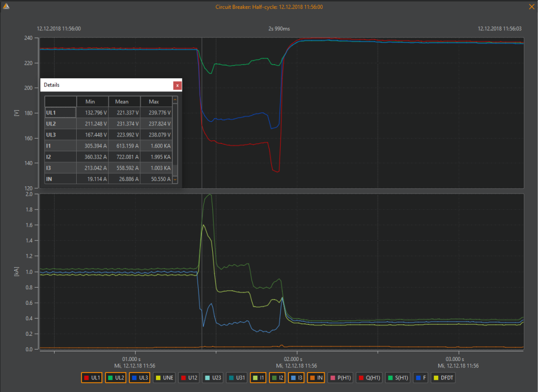Toggle the IN neutral current channel
This screenshot has height=392, width=538.
[x=316, y=378]
